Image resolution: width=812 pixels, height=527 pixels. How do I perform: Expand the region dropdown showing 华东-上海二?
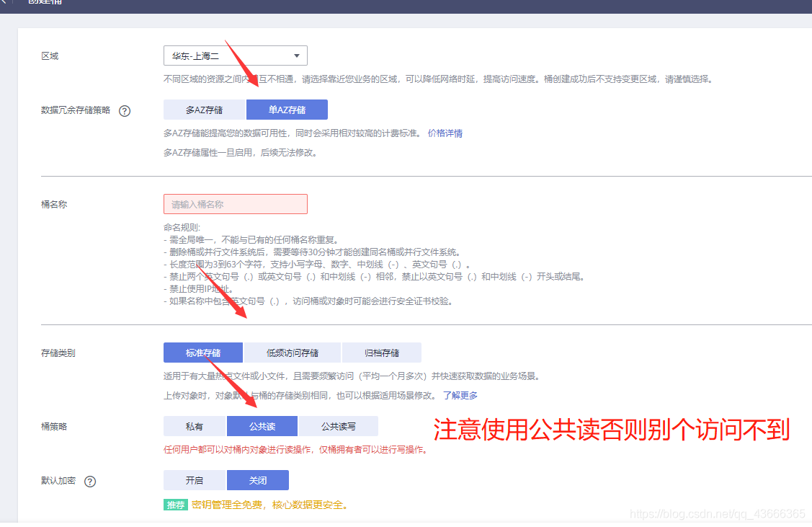pyautogui.click(x=236, y=56)
